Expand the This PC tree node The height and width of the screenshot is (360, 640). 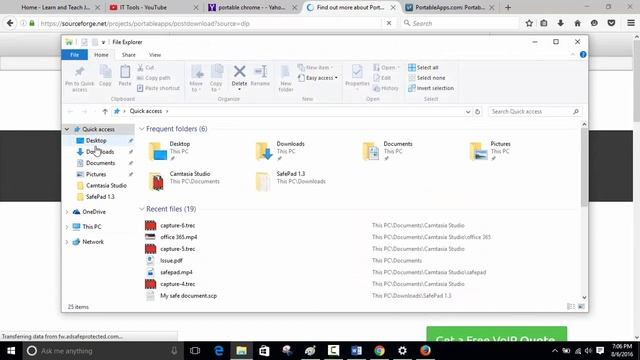(67, 227)
